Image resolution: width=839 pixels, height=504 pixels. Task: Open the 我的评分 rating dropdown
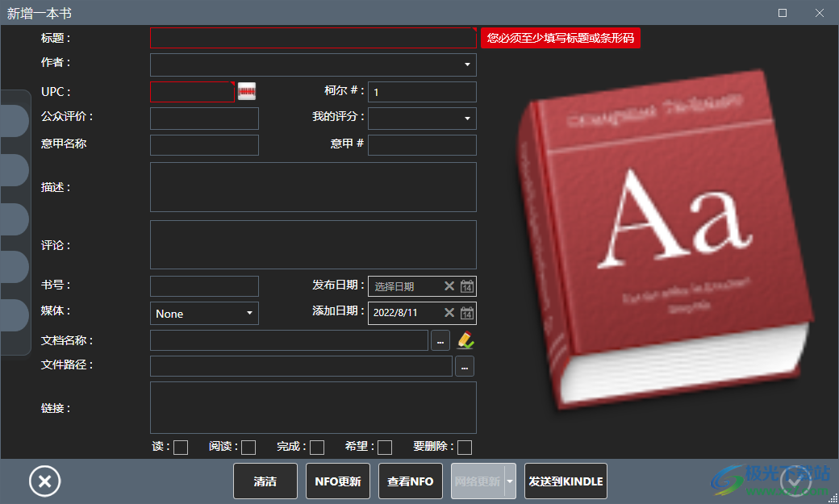tap(466, 118)
